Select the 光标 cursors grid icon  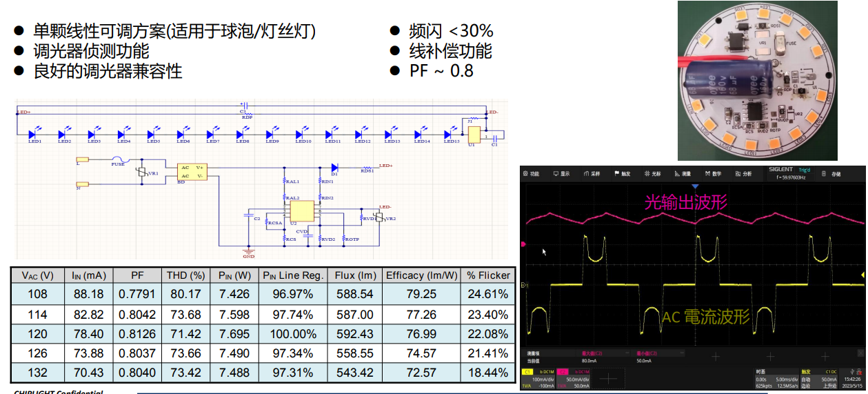tap(652, 174)
